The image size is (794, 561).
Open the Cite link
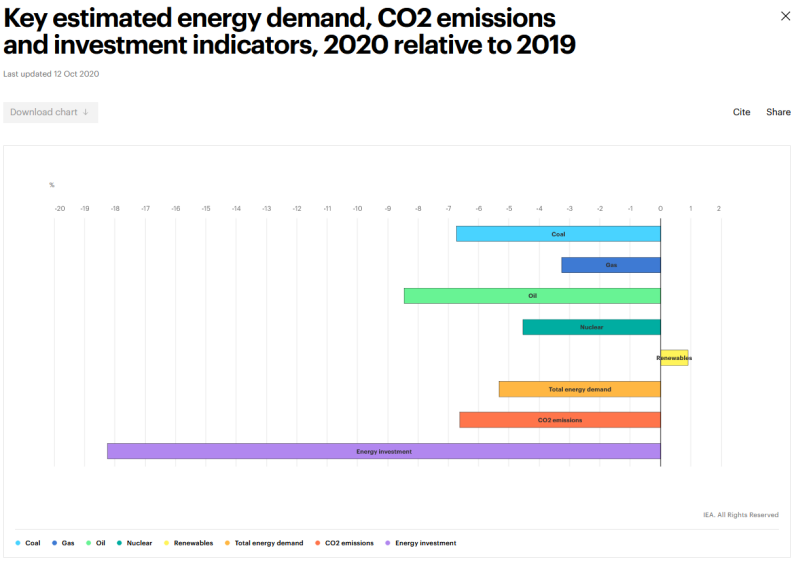(x=741, y=112)
